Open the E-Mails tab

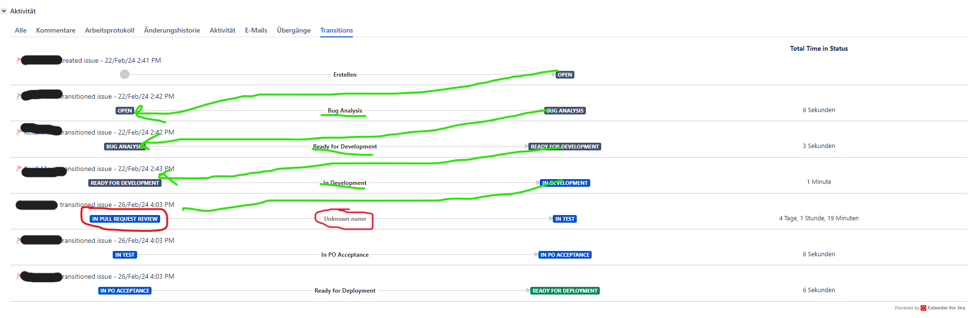[256, 30]
